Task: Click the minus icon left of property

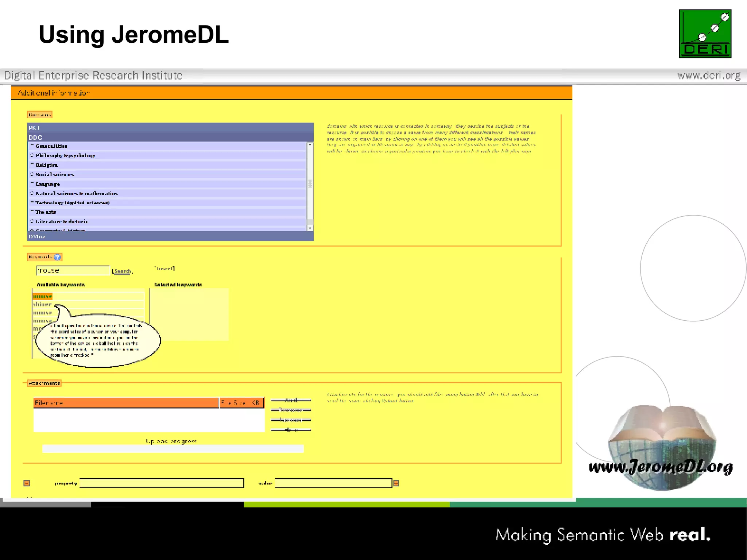Action: 27,483
